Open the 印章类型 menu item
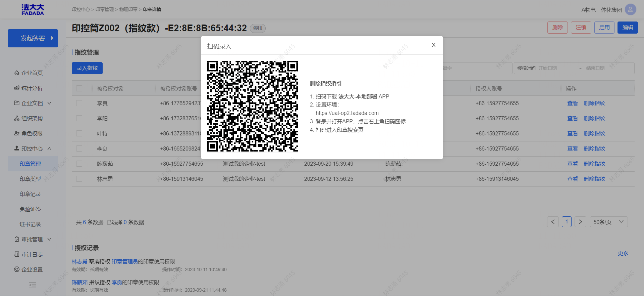Viewport: 644px width, 296px height. (x=30, y=179)
